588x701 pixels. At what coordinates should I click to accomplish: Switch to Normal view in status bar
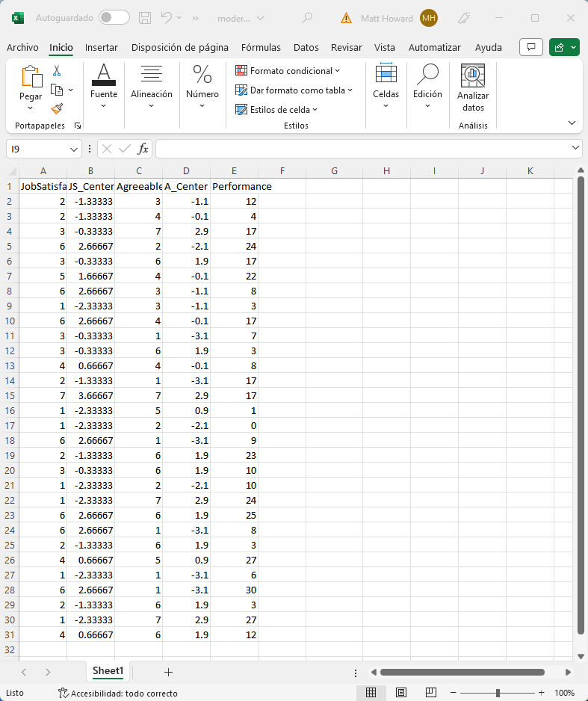pyautogui.click(x=371, y=693)
